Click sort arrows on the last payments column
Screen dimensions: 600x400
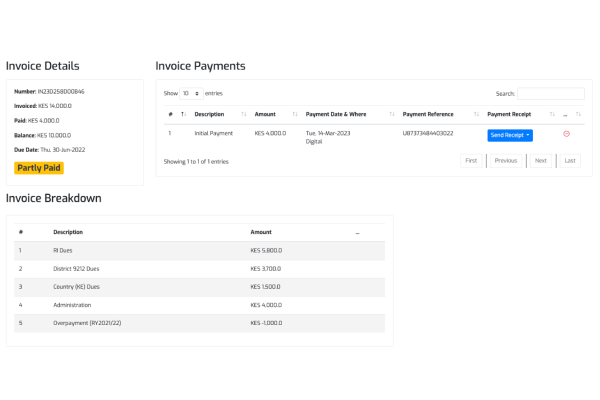[578, 114]
